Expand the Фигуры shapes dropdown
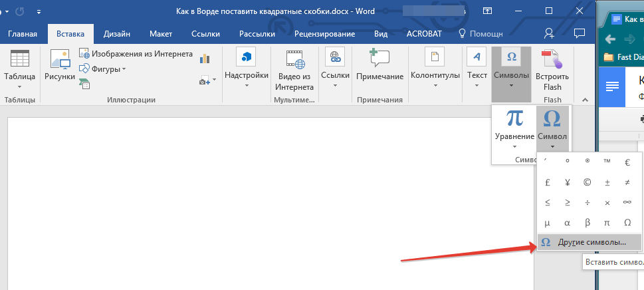The height and width of the screenshot is (290, 644). click(x=102, y=69)
